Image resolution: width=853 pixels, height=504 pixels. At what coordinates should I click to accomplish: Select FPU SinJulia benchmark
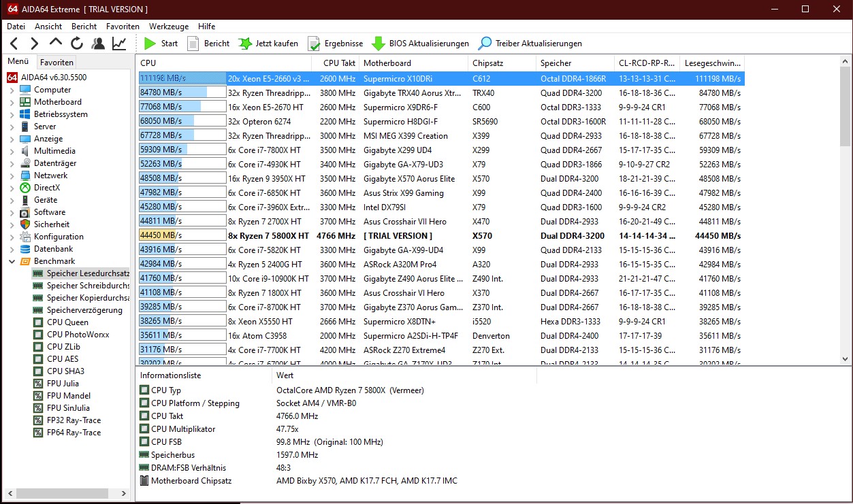coord(61,408)
